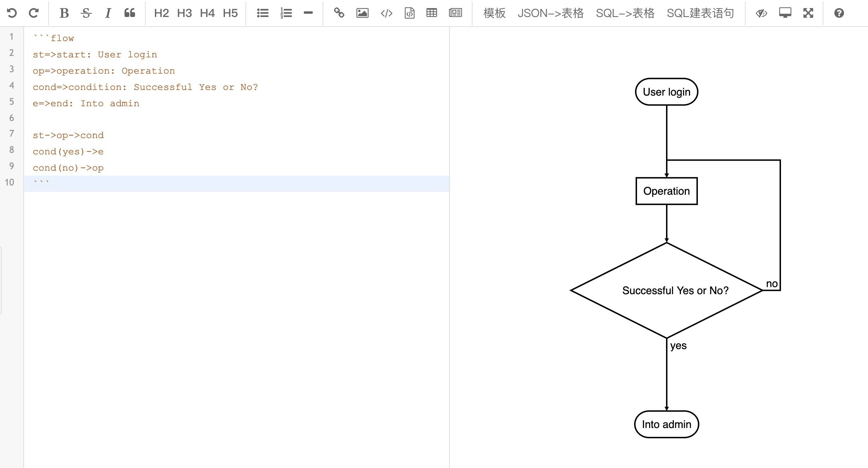Insert an H2 heading
Image resolution: width=868 pixels, height=468 pixels.
[x=161, y=13]
